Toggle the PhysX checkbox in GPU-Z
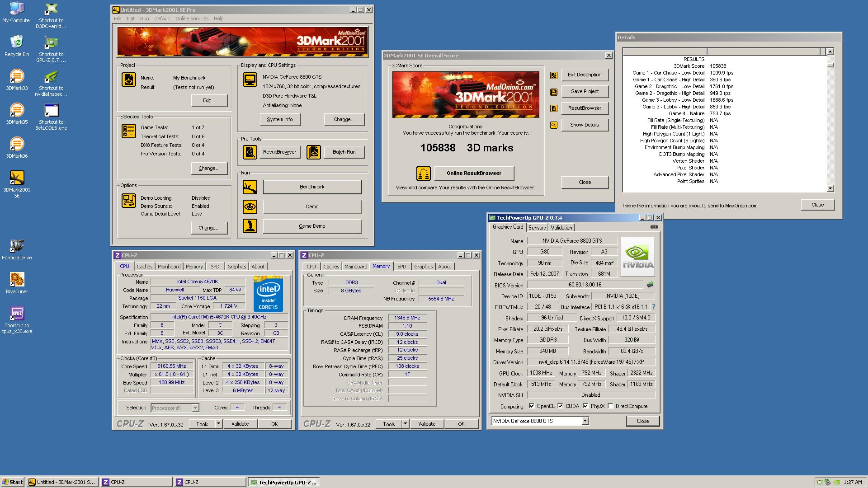 [585, 406]
